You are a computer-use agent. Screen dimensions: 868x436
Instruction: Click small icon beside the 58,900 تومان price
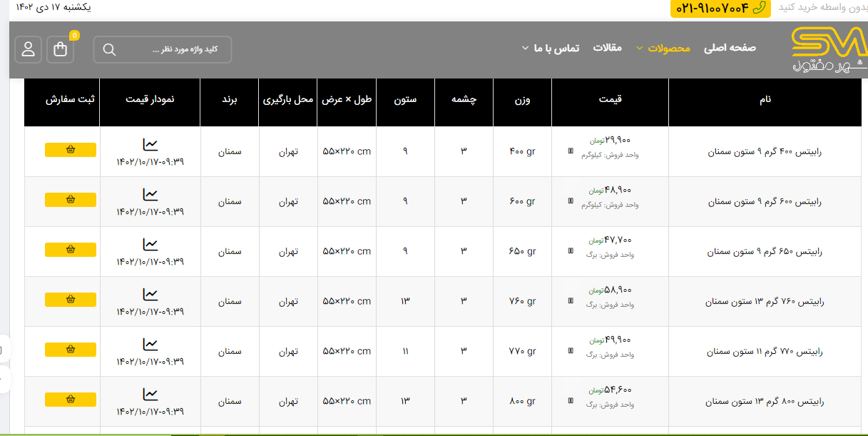tap(570, 300)
